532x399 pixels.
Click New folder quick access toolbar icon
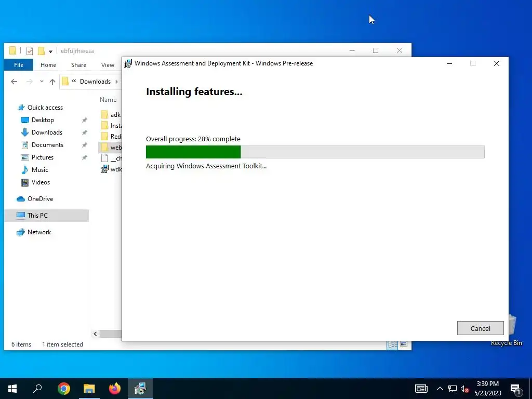tap(41, 51)
